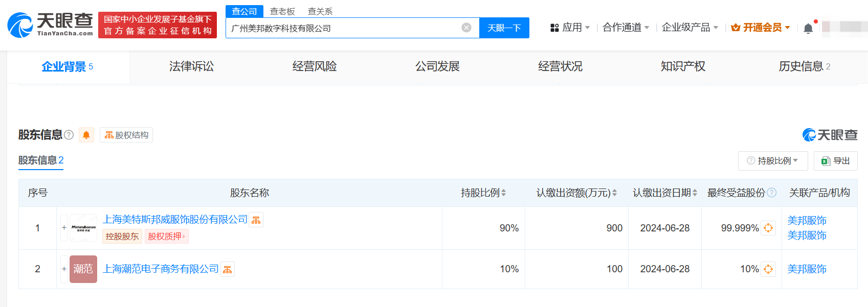Open the blurred user account avatar

844,27
